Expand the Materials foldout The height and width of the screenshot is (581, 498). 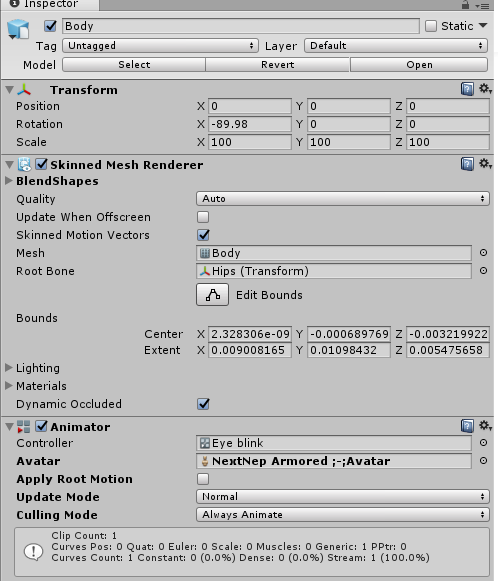click(9, 386)
